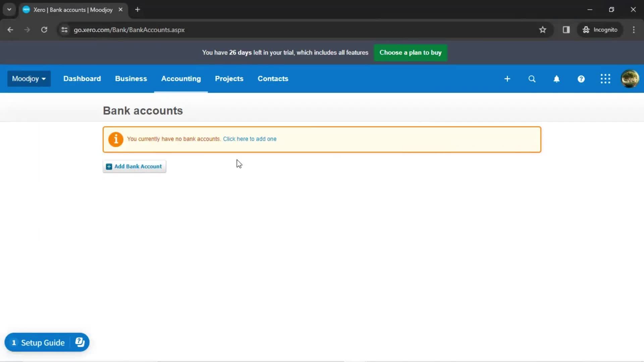Viewport: 644px width, 362px height.
Task: Click Choose a plan to buy
Action: [x=411, y=53]
